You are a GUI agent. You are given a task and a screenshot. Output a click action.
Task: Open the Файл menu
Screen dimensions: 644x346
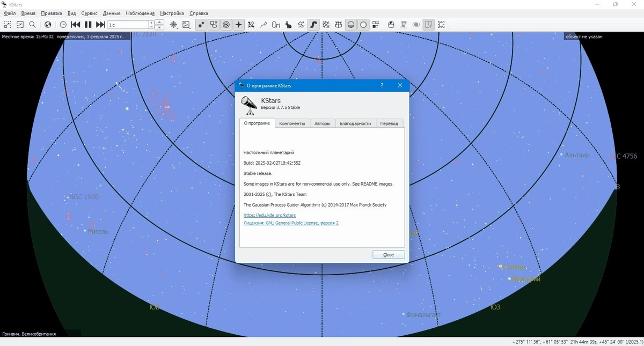pyautogui.click(x=9, y=13)
